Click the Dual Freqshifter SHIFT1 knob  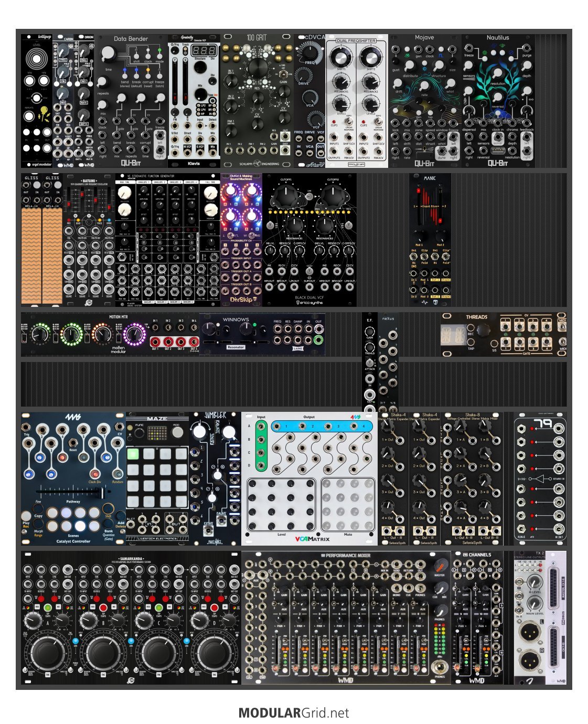point(341,58)
